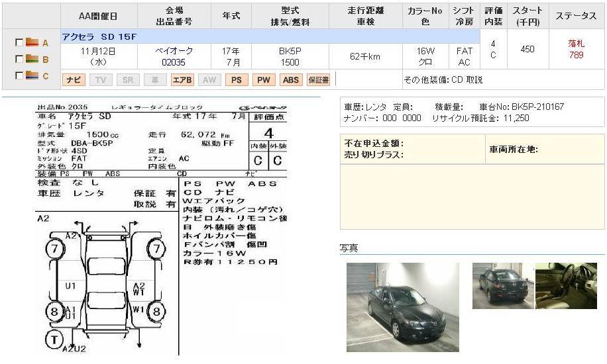Viewport: 607px width, 364px height.
Task: Click the 評価 内装 column header
Action: (494, 16)
